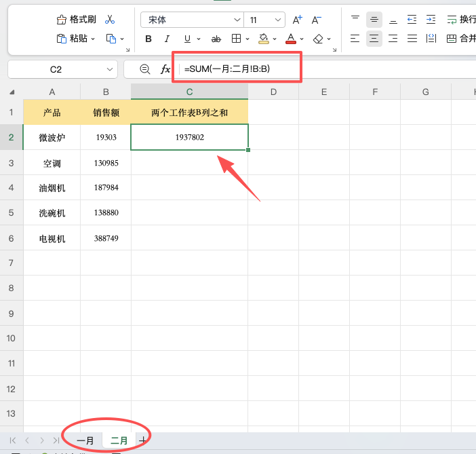476x454 pixels.
Task: Click the Format Painter (格式刷) button
Action: (x=77, y=20)
